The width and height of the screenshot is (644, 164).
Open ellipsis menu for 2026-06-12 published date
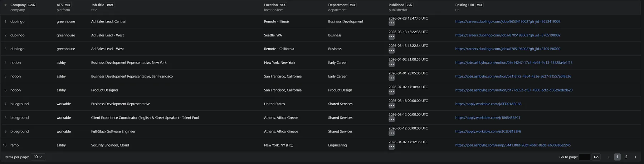tap(391, 133)
